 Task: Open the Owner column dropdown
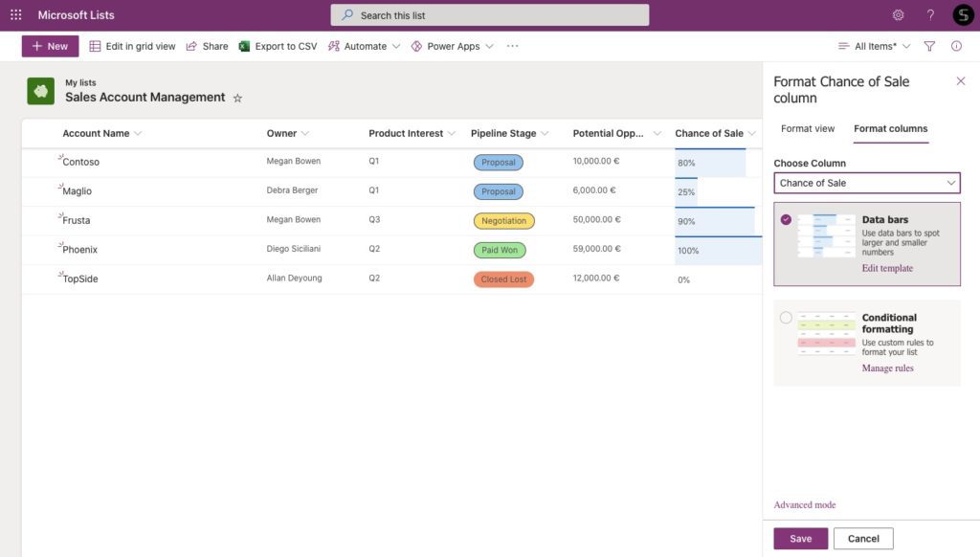(305, 133)
